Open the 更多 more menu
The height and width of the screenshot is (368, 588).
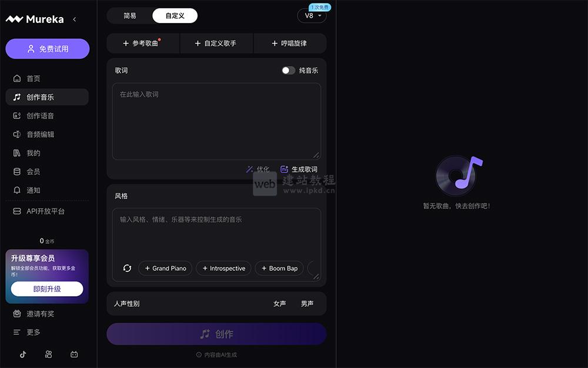pos(33,332)
